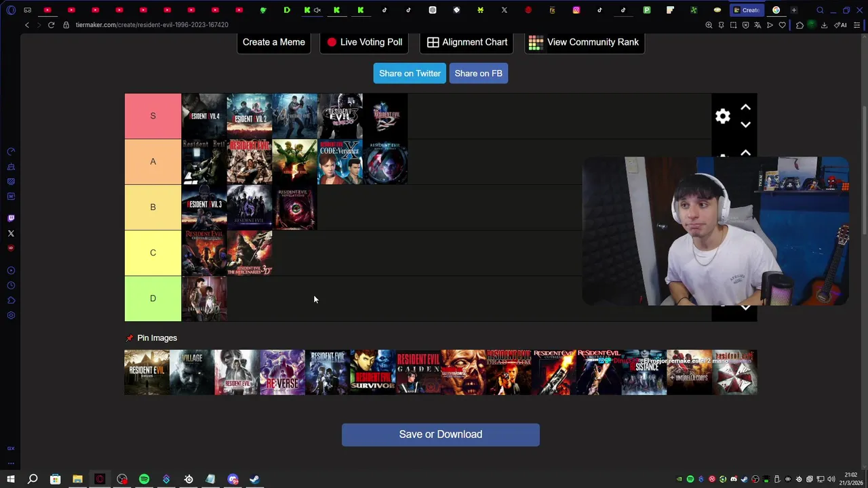Screen dimensions: 868x488
Task: Switch to the X (Twitter) browser tab
Action: 505,10
